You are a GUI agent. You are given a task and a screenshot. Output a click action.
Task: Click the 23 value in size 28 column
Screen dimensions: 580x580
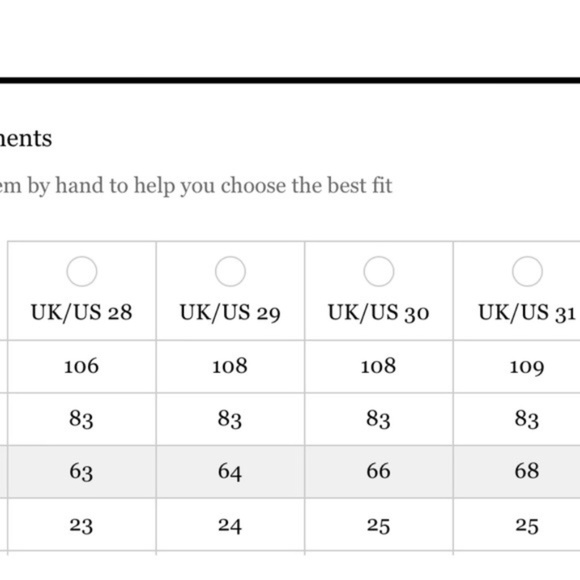[x=81, y=526]
